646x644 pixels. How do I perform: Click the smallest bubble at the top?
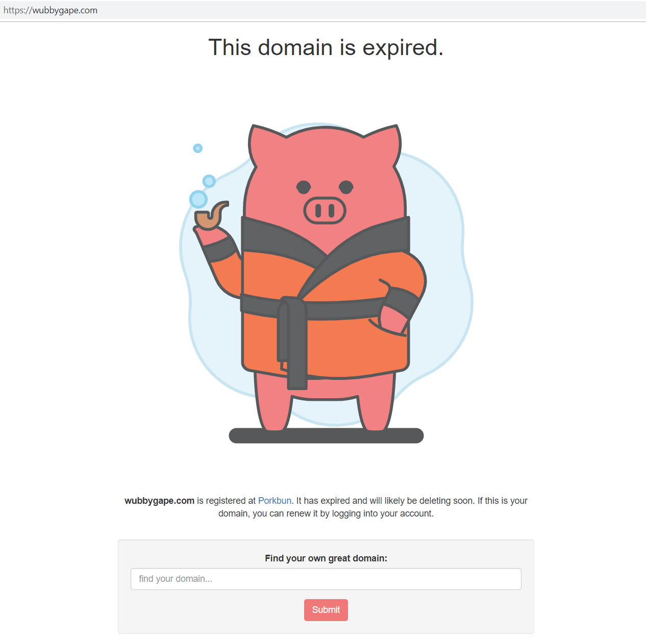point(198,148)
